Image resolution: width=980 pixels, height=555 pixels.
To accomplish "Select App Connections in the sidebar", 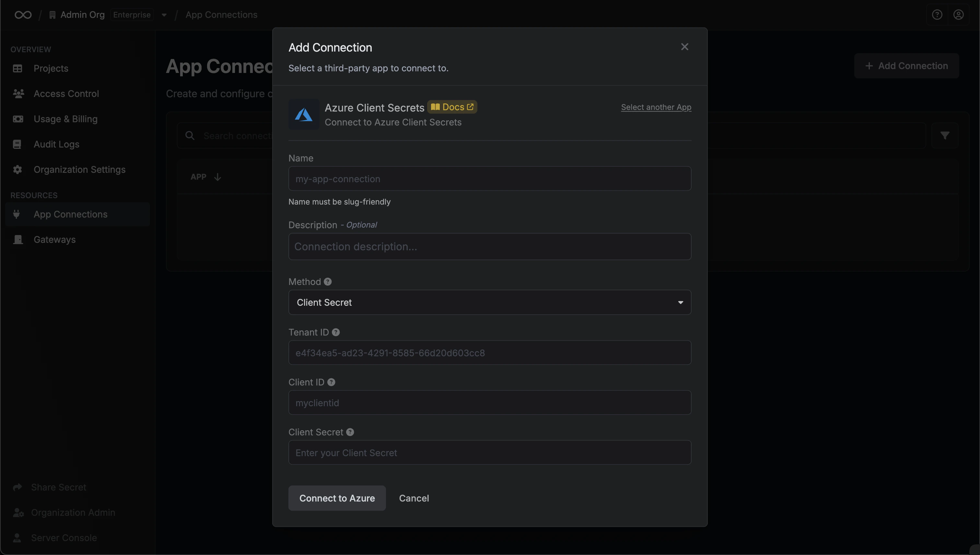I will click(x=77, y=214).
